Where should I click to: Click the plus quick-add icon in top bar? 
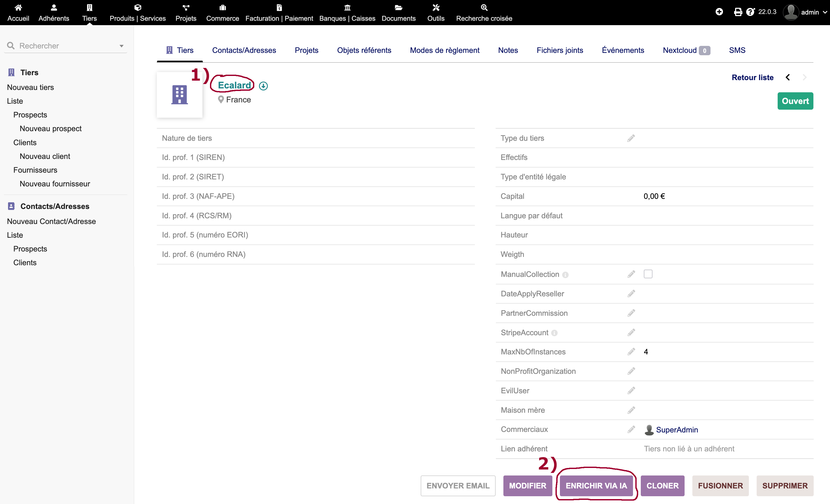coord(719,12)
